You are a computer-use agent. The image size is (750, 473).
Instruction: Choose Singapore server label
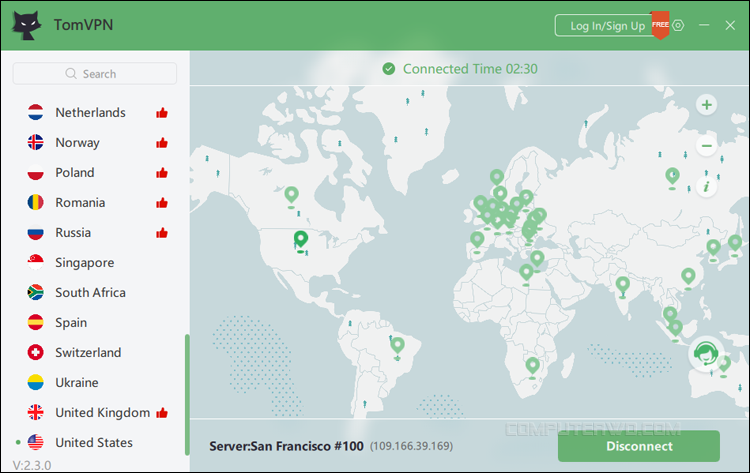[x=85, y=263]
